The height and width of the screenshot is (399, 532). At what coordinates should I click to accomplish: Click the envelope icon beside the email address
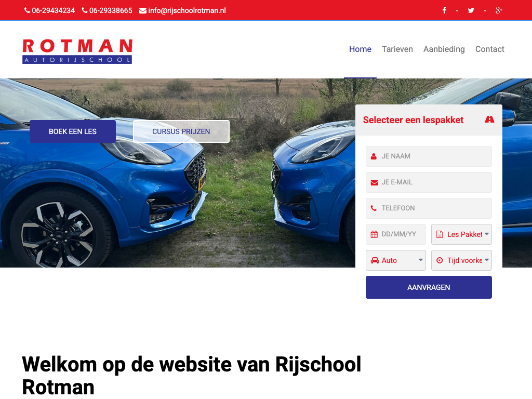click(143, 11)
